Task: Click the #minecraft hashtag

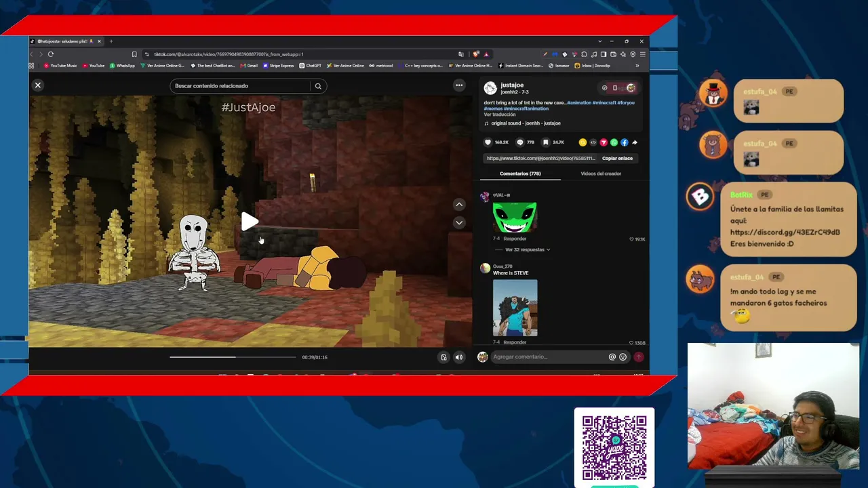Action: tap(604, 103)
